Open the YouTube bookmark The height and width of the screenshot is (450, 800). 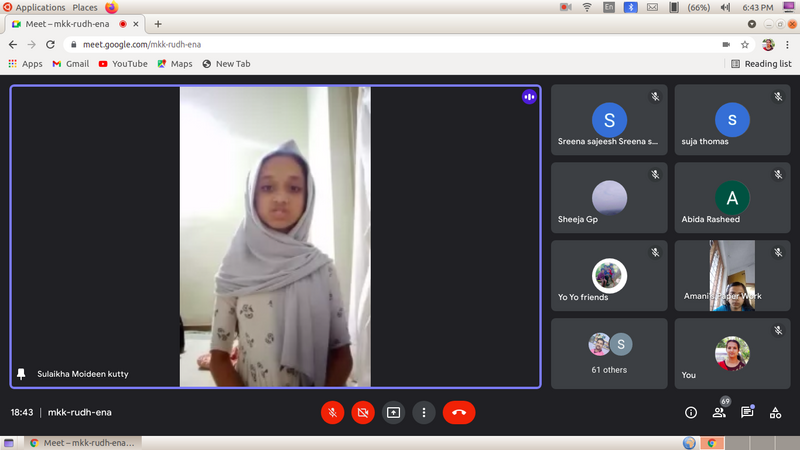[122, 64]
